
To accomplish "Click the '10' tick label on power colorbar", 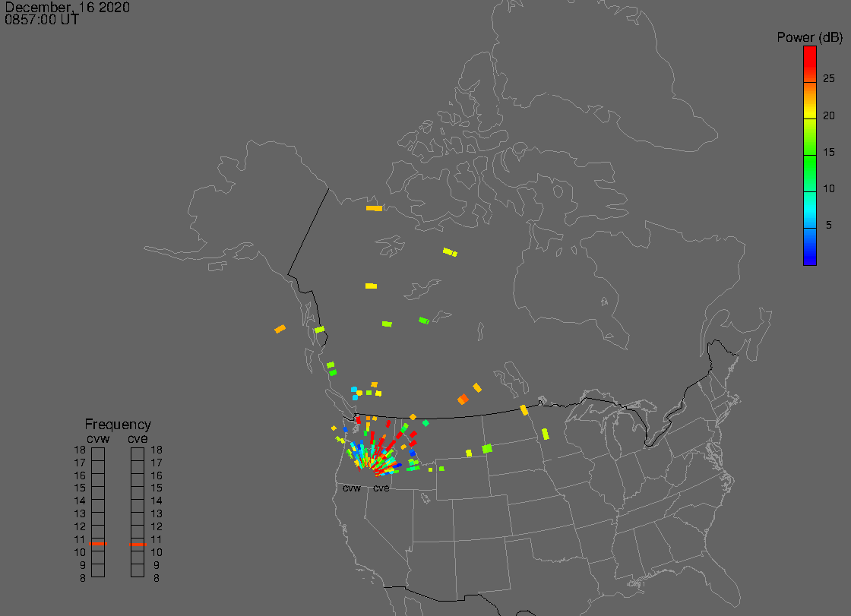I will (828, 189).
